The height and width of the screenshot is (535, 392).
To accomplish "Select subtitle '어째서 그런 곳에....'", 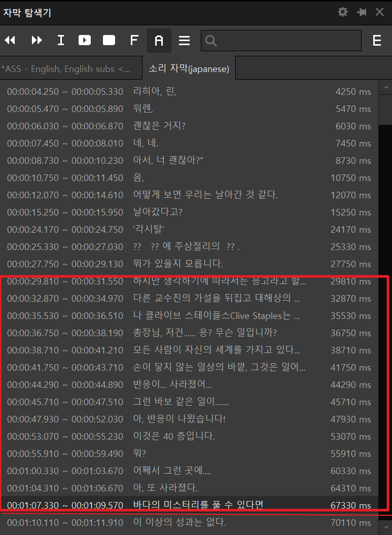I will click(x=189, y=471).
